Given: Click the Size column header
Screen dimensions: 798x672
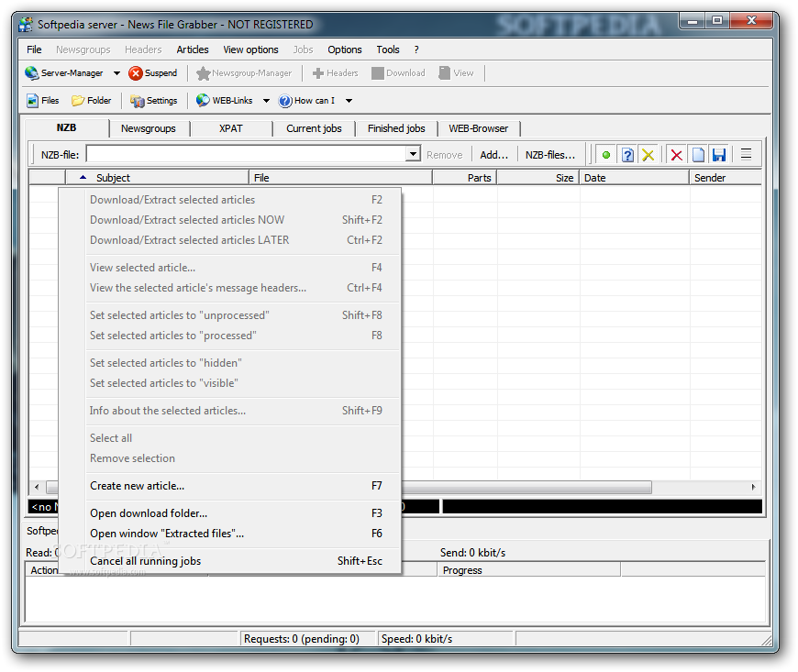Looking at the screenshot, I should pos(538,178).
